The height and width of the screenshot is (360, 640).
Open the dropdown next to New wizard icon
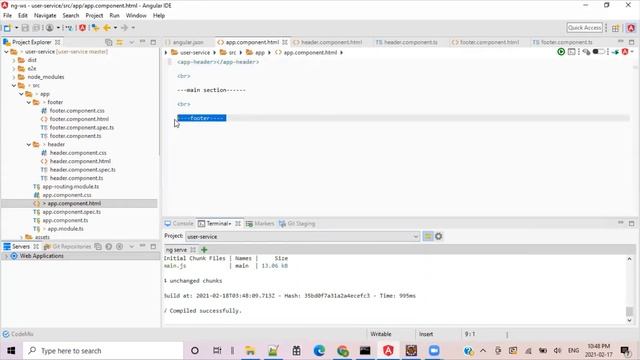tap(16, 28)
